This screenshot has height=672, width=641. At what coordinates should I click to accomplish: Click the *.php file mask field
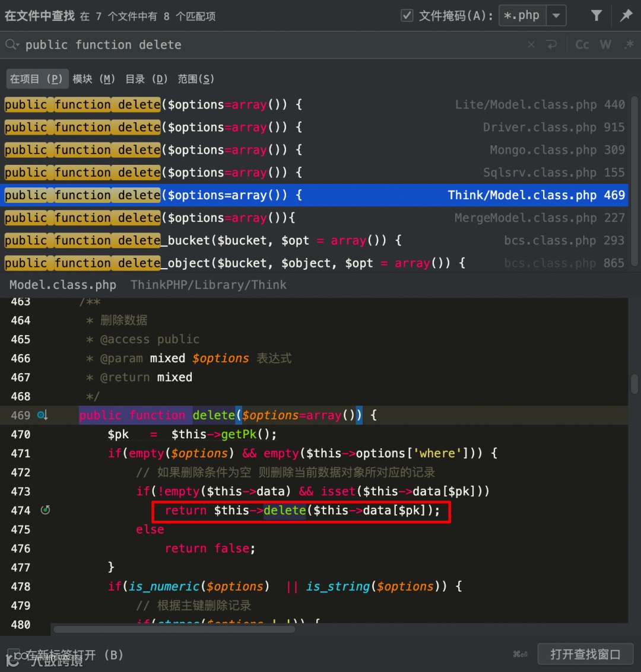(x=522, y=16)
